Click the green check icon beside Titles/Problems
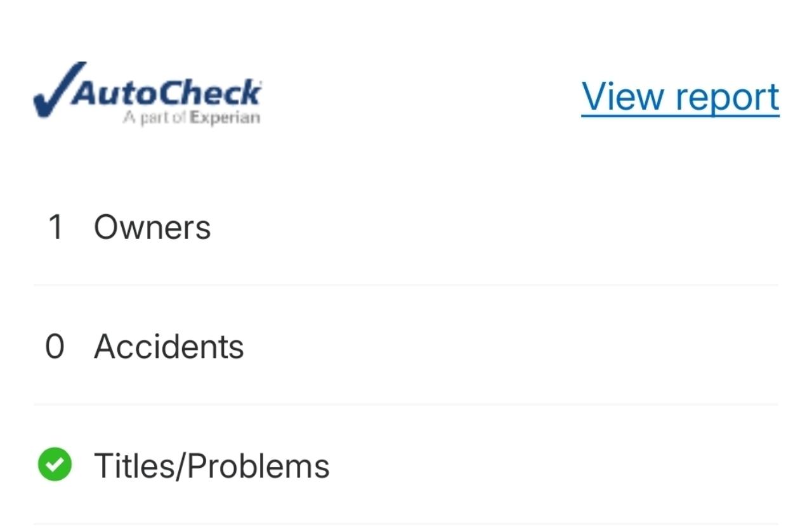Screen dimensions: 812x528 pyautogui.click(x=55, y=465)
